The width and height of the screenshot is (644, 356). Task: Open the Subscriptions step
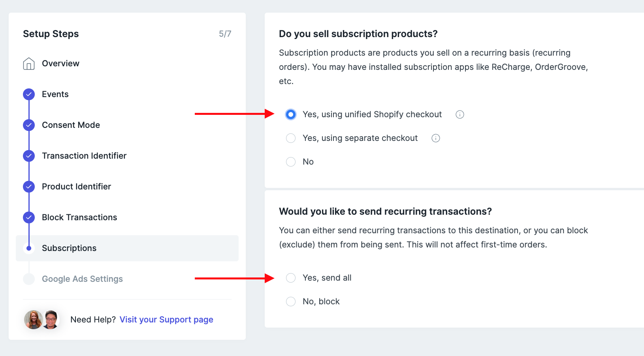[69, 248]
